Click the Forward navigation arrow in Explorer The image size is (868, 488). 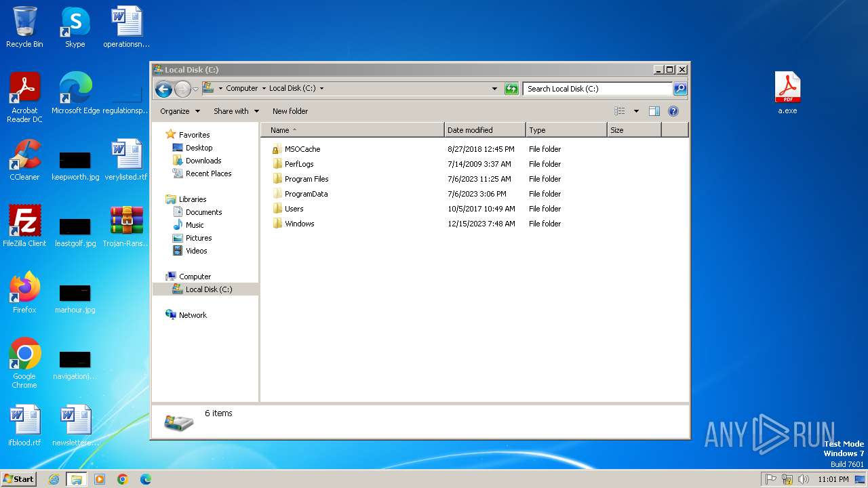[x=182, y=89]
